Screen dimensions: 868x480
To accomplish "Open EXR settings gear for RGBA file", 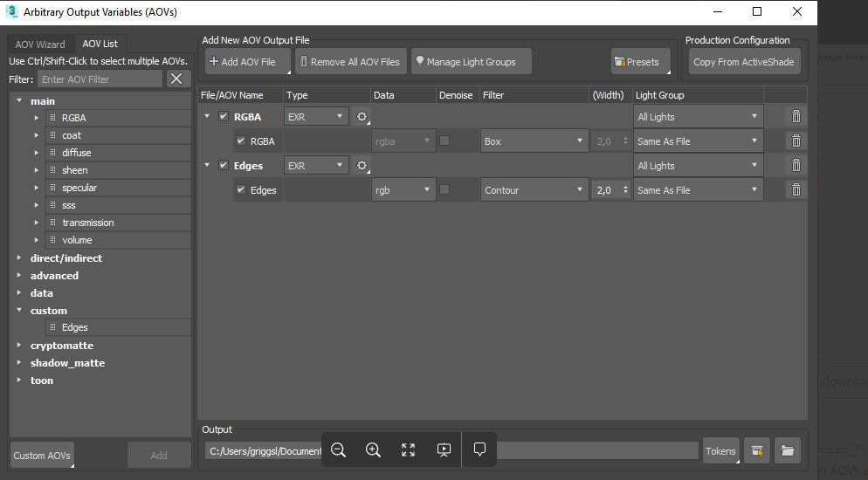I will point(362,117).
